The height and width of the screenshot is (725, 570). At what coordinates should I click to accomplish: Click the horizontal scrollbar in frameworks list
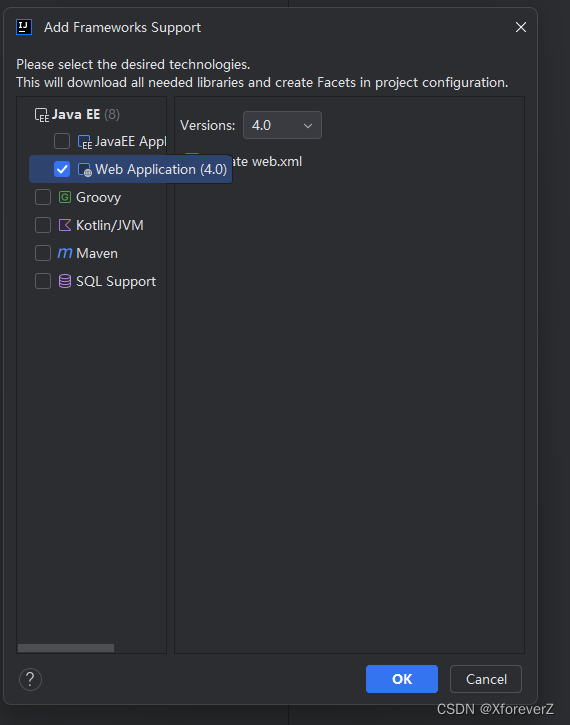click(66, 648)
